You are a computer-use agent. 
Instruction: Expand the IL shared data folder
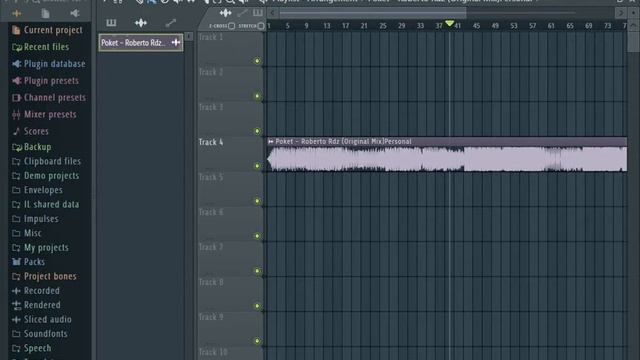pyautogui.click(x=46, y=204)
